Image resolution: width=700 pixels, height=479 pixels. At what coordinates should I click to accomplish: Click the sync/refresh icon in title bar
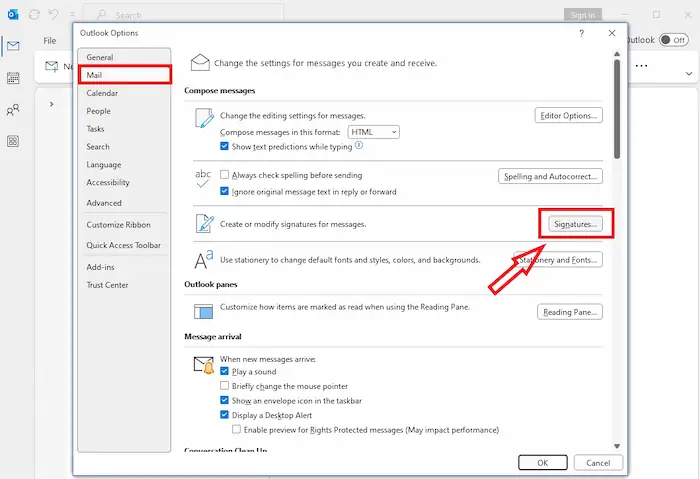[x=34, y=14]
